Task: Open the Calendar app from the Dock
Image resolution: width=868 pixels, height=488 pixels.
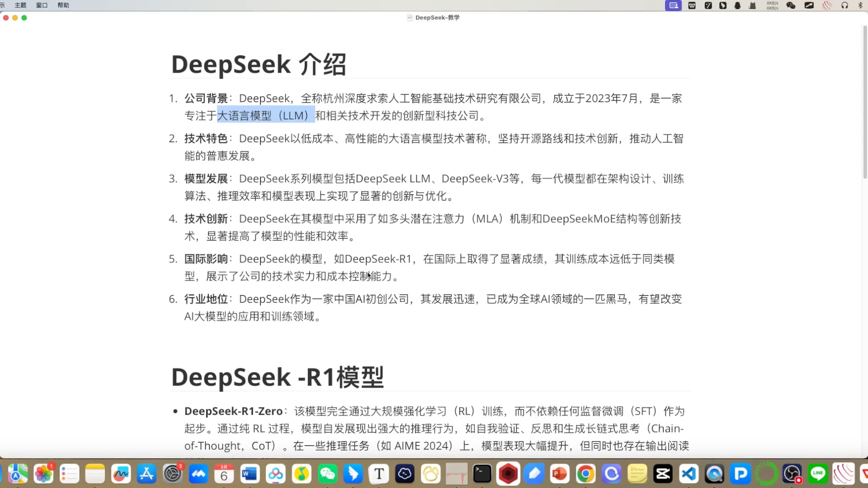Action: point(224,474)
